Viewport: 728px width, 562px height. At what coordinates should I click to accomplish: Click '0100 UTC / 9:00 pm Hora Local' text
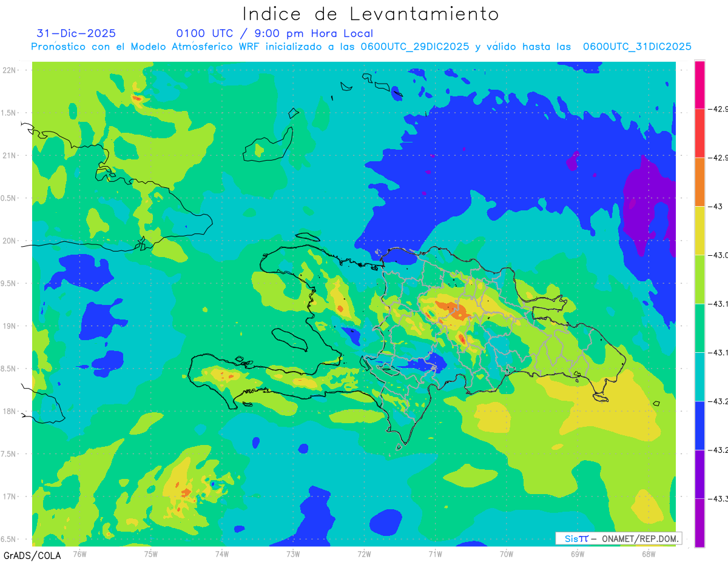click(275, 34)
